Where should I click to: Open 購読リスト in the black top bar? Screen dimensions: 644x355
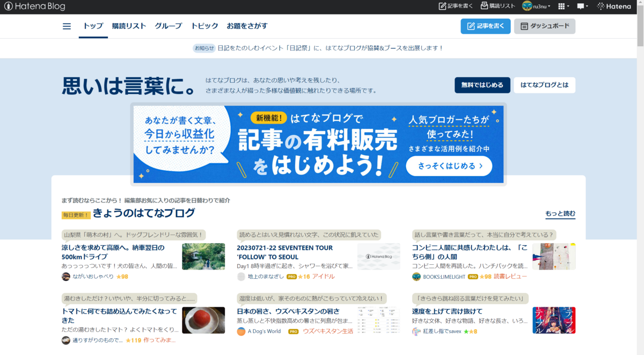click(498, 6)
